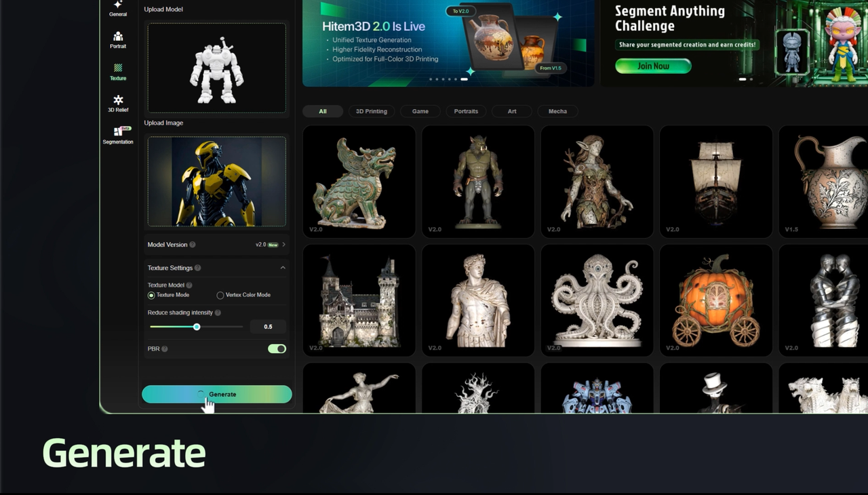Click the Reduce shading intensity slider handle
Viewport: 868px width, 495px height.
(x=197, y=327)
